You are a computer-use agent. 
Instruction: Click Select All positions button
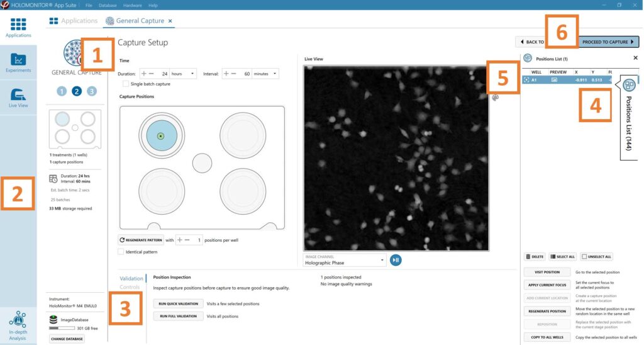tap(563, 257)
